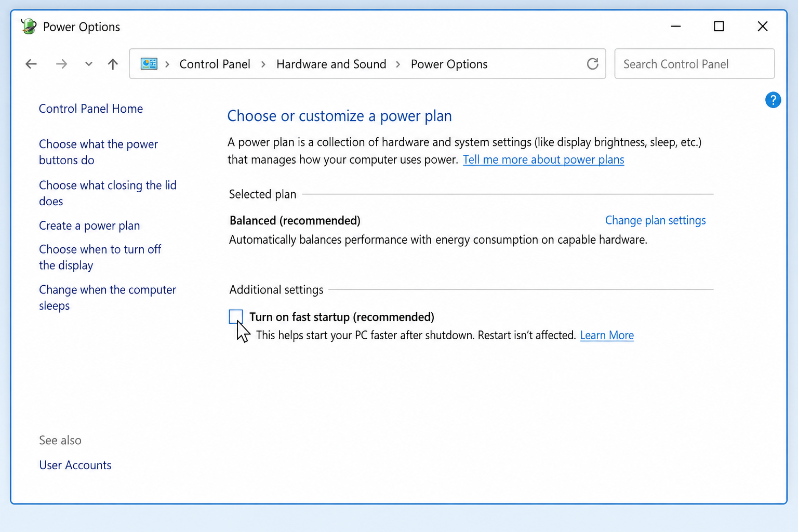Minimize the Power Options window
798x532 pixels.
point(675,26)
